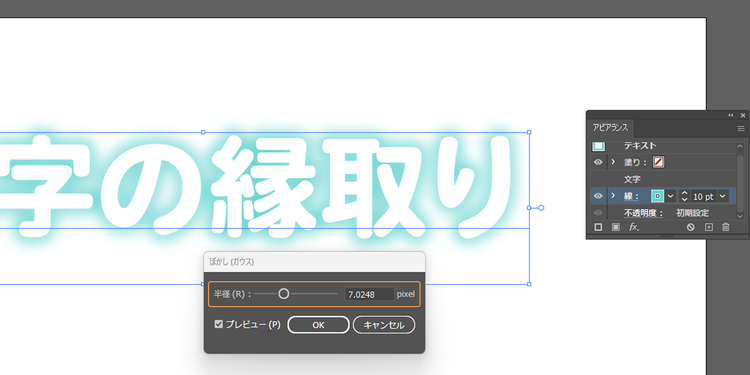750x375 pixels.
Task: Open stroke color dropdown next to 線 swatch
Action: (671, 196)
